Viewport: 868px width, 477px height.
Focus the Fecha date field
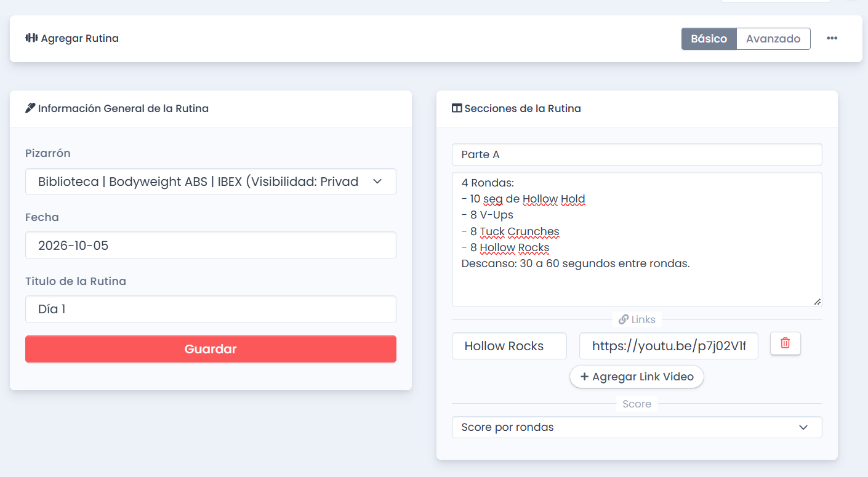coord(211,246)
